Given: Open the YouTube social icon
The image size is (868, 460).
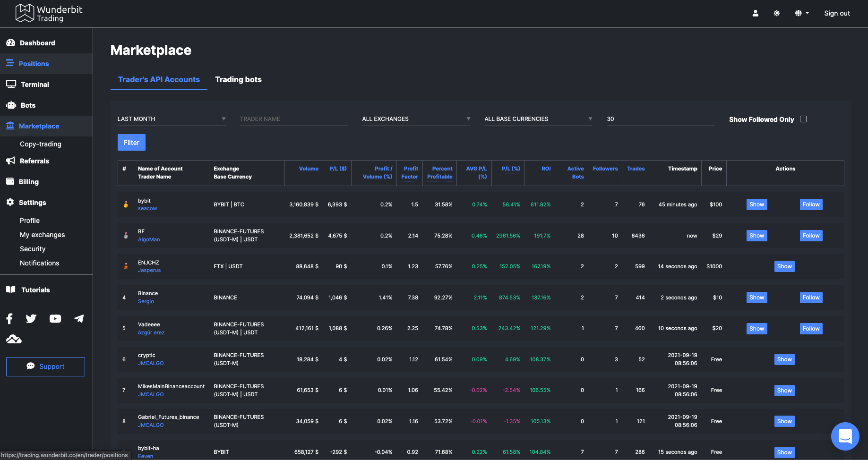Looking at the screenshot, I should point(55,319).
